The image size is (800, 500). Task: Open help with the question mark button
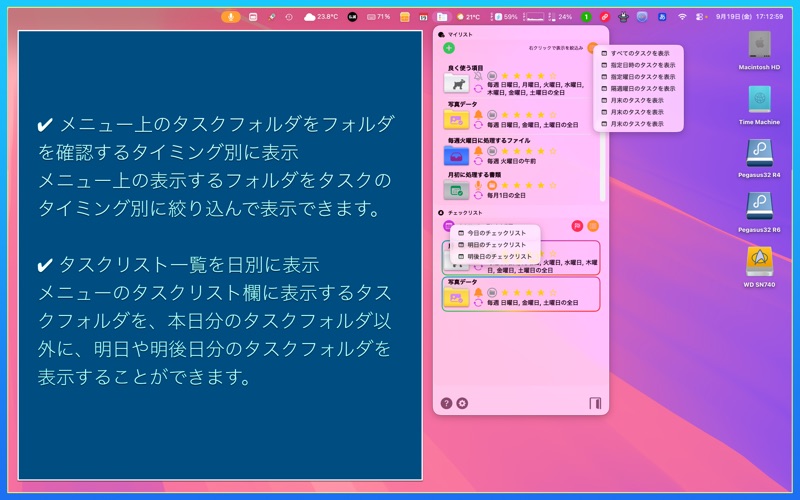click(x=446, y=403)
